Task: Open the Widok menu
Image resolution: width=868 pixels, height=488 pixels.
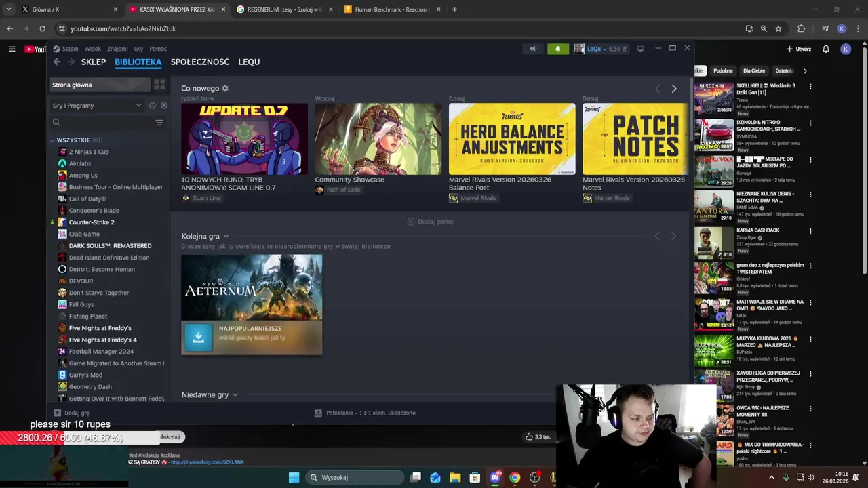Action: click(x=92, y=49)
